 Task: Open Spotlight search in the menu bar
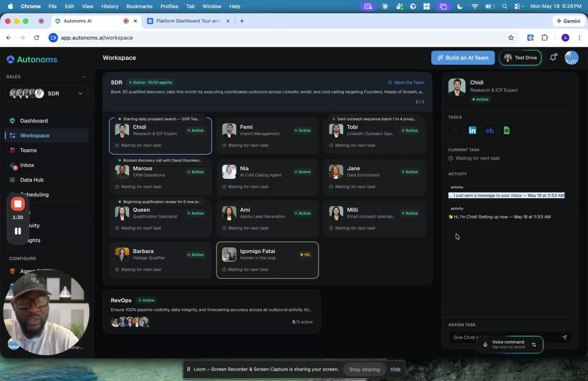click(505, 6)
